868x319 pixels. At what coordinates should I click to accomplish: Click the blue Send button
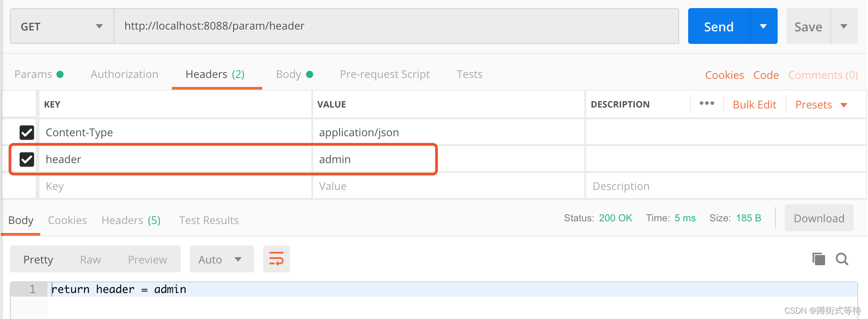point(719,27)
